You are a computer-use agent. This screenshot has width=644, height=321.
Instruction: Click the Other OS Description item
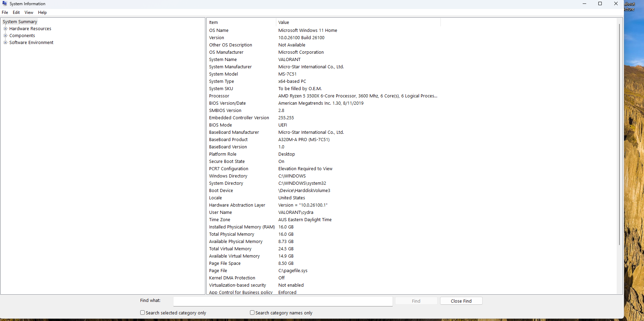click(x=231, y=45)
